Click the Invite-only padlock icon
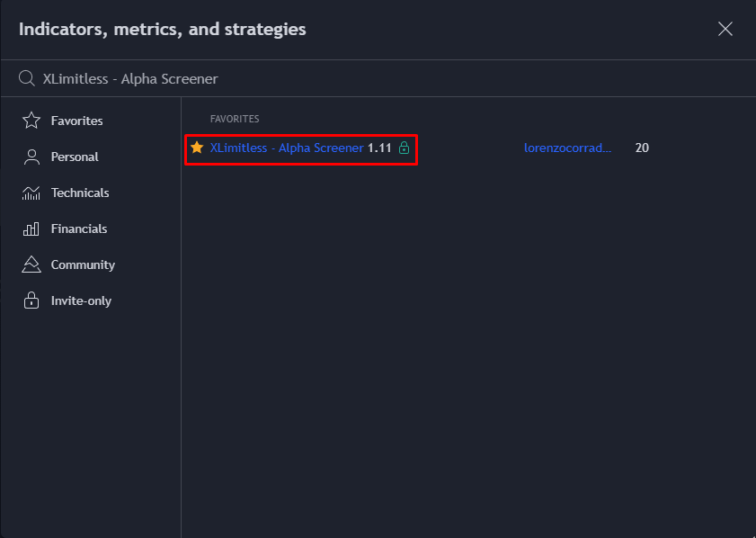The width and height of the screenshot is (756, 538). click(31, 300)
